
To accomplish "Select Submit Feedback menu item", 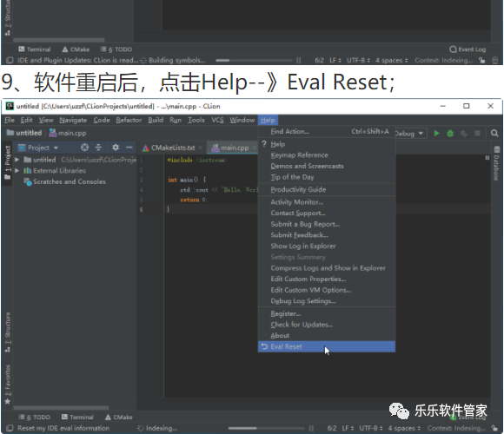I will coord(327,235).
